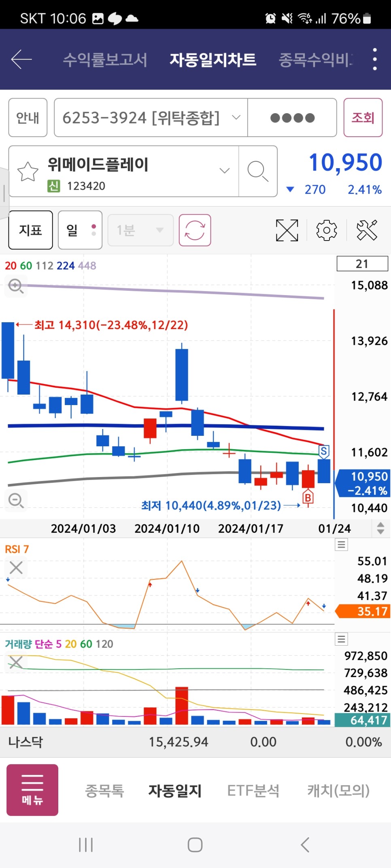Refresh the chart data
Screen dimensions: 391x868
pos(195,230)
